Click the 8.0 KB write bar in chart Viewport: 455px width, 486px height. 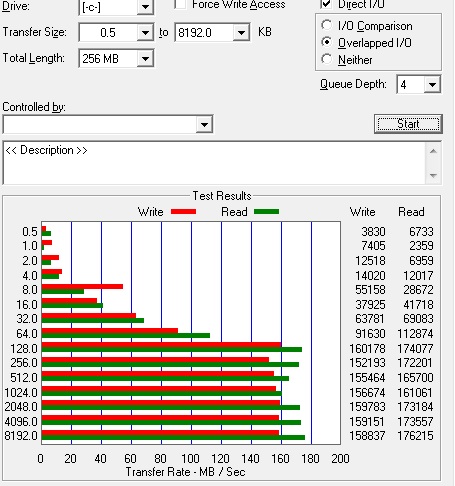(x=82, y=286)
